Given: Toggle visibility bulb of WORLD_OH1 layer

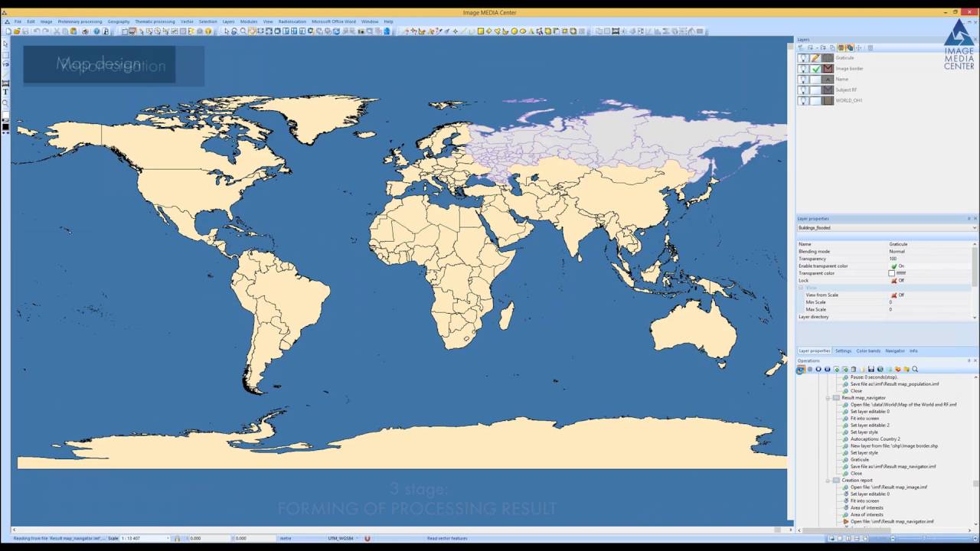Looking at the screenshot, I should 803,101.
